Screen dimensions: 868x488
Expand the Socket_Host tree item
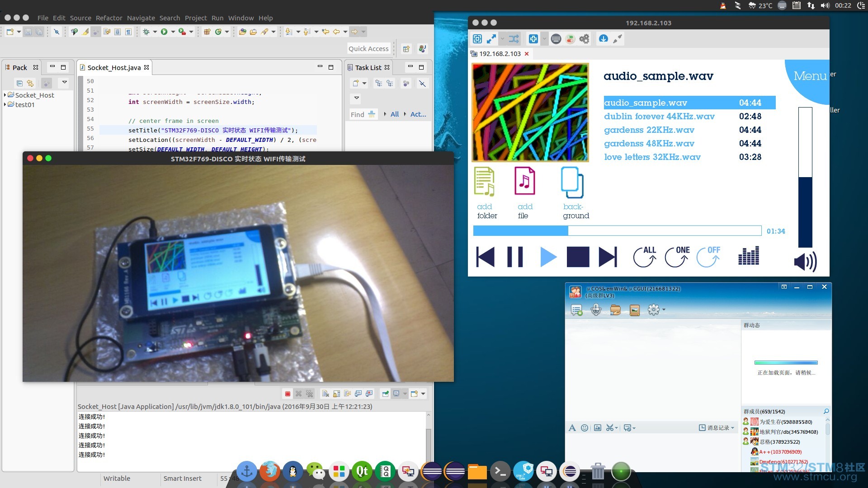coord(5,95)
